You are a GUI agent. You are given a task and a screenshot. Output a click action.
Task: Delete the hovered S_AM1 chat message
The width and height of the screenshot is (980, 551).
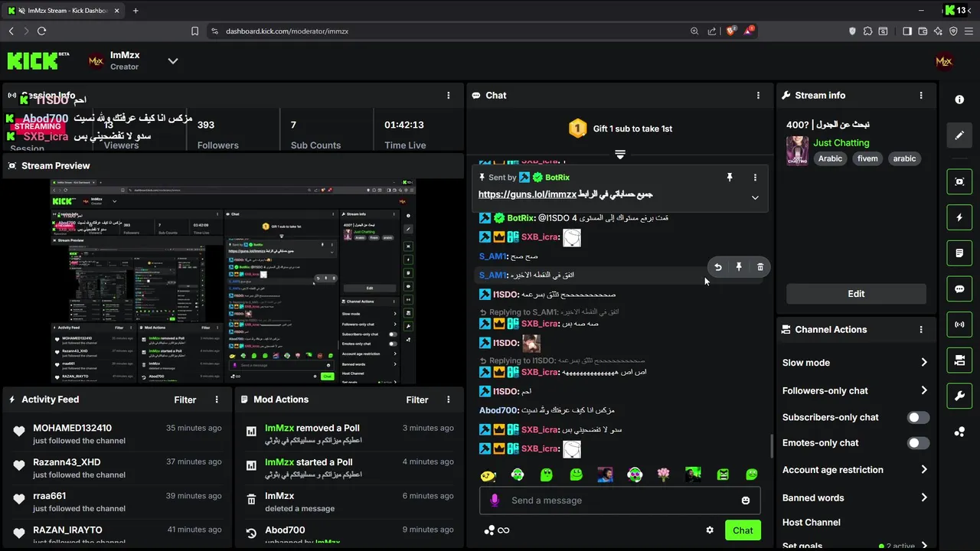(760, 267)
